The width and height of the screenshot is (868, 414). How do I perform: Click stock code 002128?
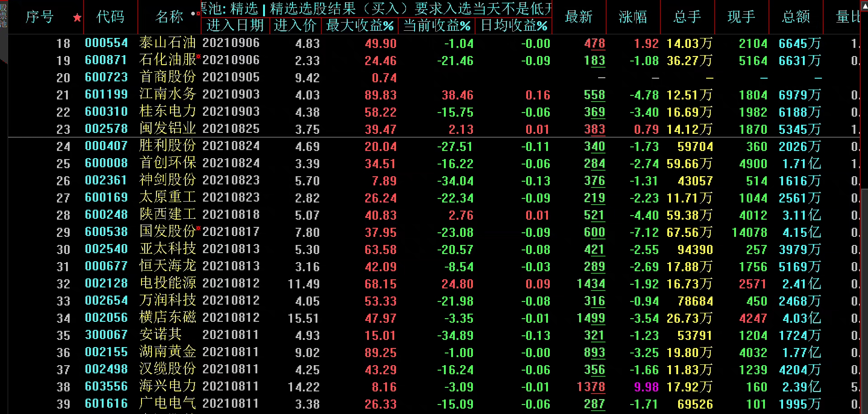tap(106, 283)
